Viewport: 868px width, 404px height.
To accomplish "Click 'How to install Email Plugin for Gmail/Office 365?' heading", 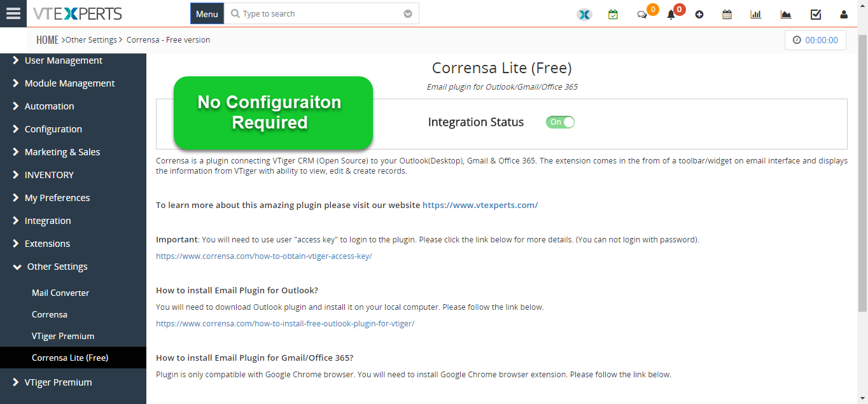I will click(x=255, y=358).
